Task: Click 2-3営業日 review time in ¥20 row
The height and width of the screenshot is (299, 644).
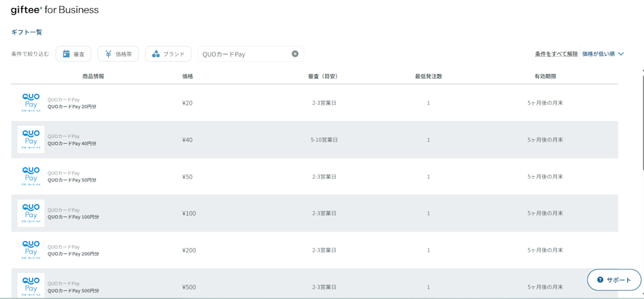Action: click(324, 103)
